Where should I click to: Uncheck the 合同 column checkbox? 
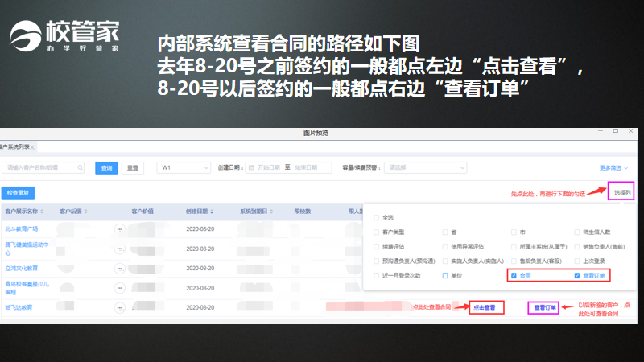coord(514,275)
